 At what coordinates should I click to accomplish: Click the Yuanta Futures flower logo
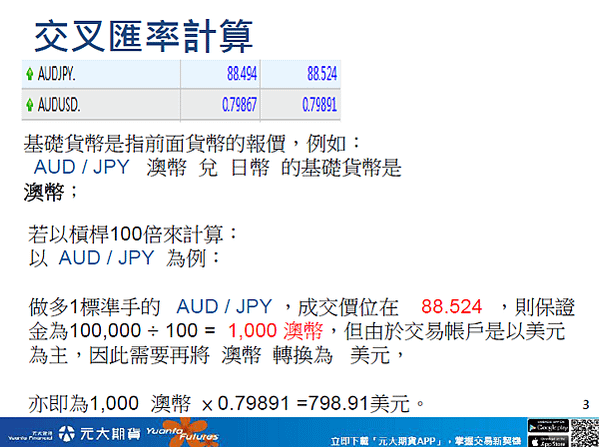point(183,432)
